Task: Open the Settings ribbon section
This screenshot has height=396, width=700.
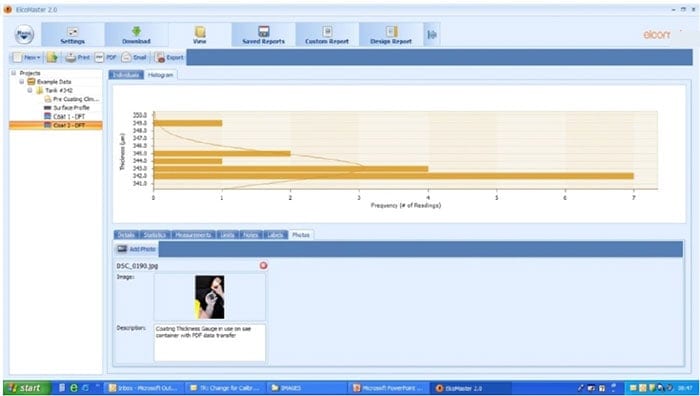Action: [x=72, y=35]
